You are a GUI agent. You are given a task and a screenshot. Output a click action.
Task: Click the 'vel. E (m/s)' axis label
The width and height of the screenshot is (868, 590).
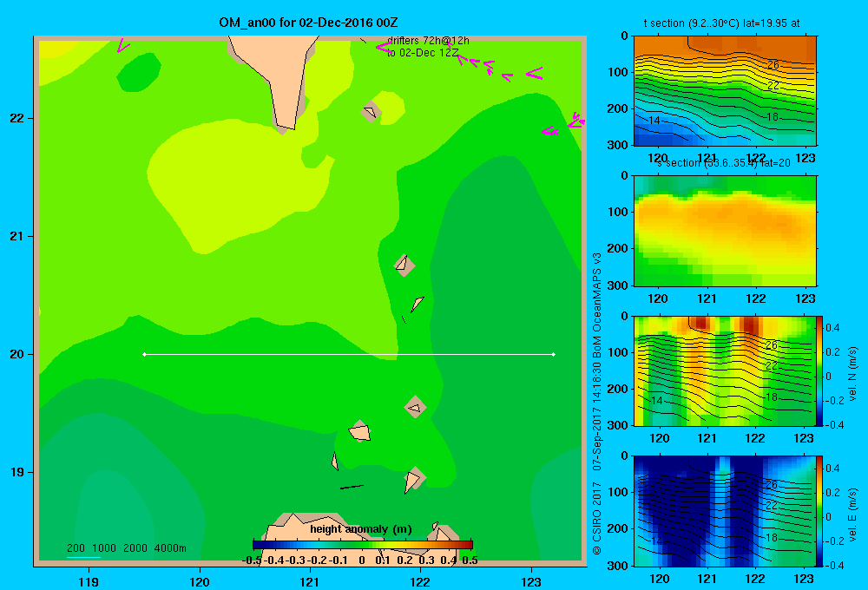point(852,515)
